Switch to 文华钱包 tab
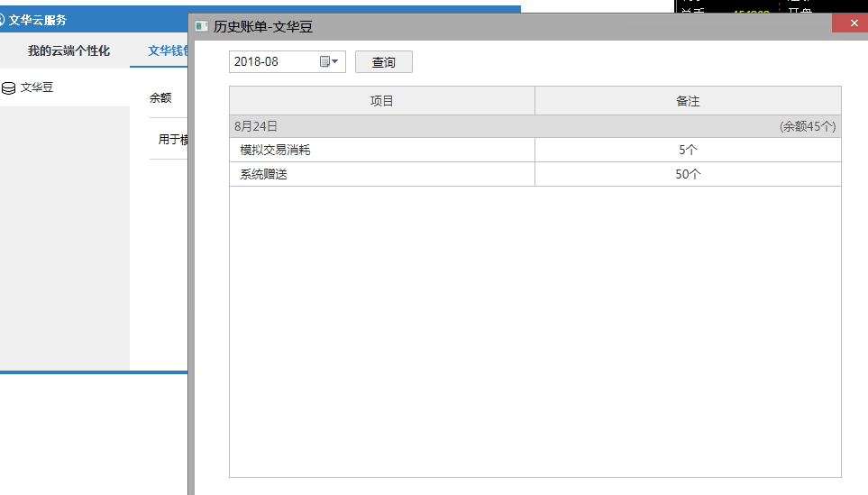 pyautogui.click(x=168, y=50)
